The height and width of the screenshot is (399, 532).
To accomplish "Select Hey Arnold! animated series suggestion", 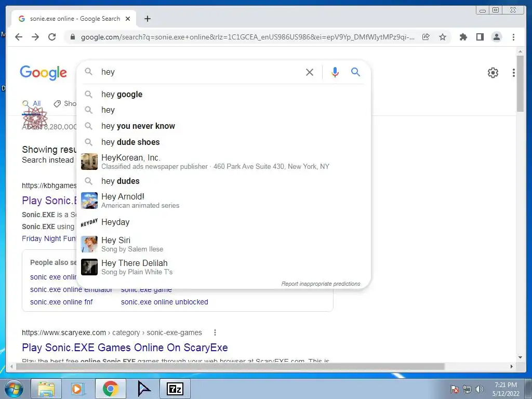I will (223, 201).
